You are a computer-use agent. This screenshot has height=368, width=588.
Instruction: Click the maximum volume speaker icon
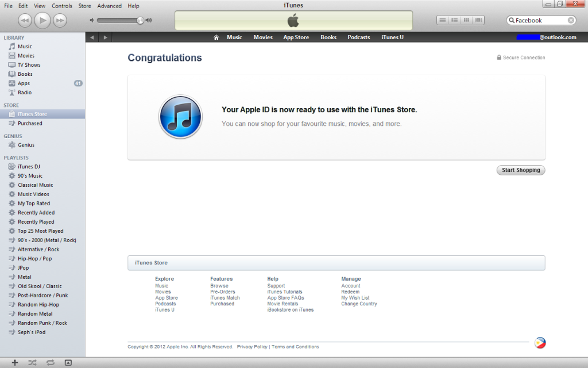[x=149, y=20]
